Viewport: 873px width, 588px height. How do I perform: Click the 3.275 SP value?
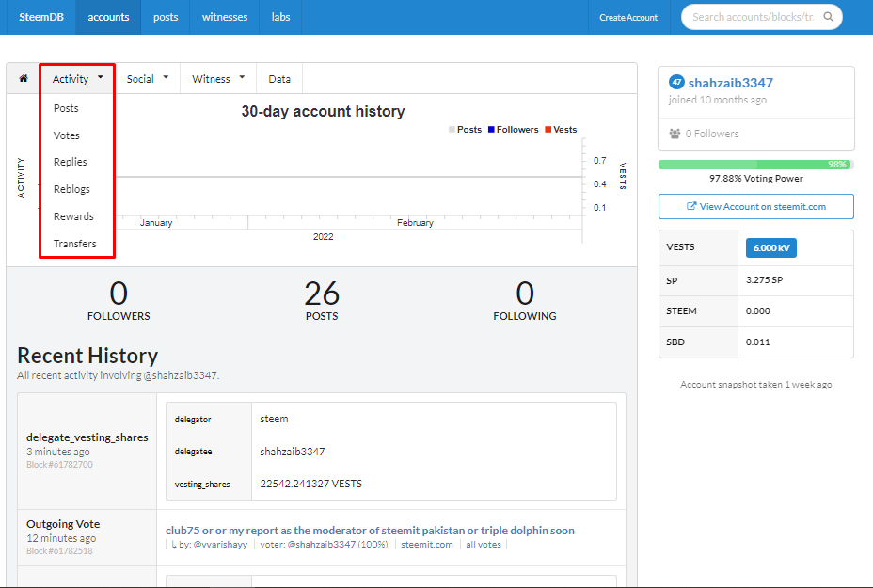[x=764, y=280]
